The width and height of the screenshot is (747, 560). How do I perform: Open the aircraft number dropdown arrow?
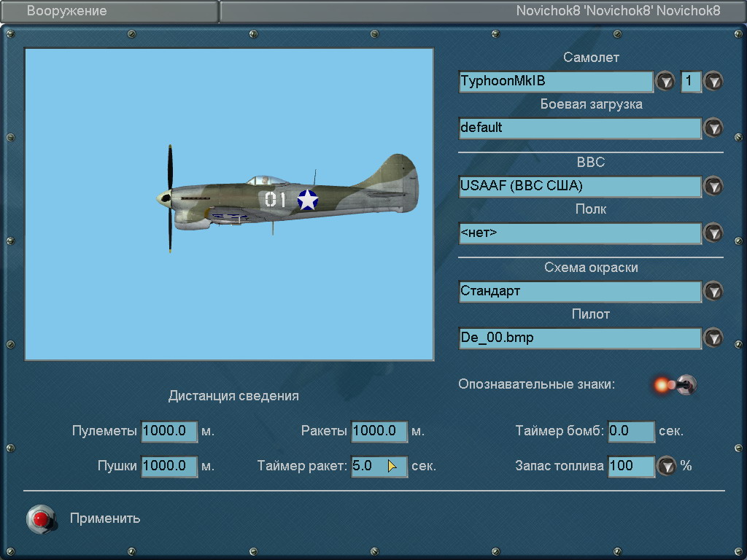tap(713, 81)
